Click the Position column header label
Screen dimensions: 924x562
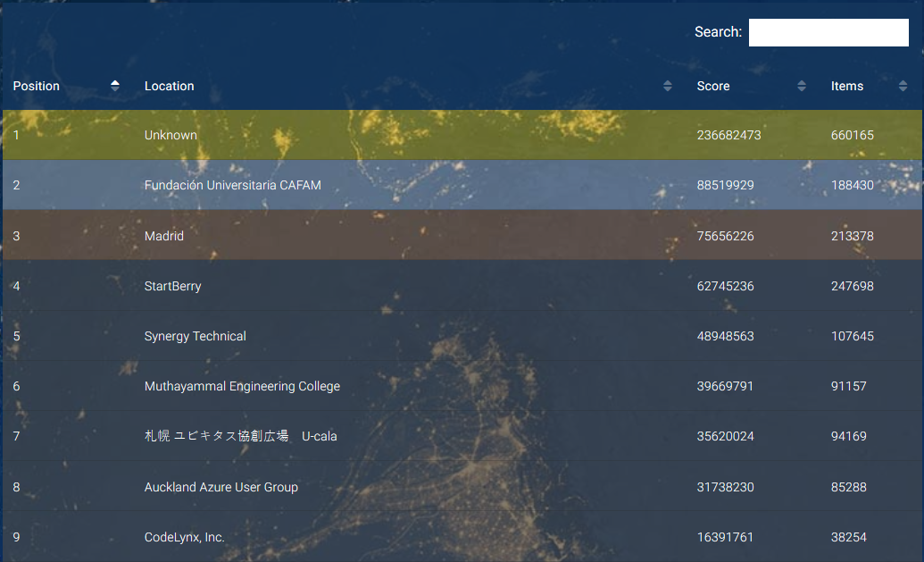point(37,86)
